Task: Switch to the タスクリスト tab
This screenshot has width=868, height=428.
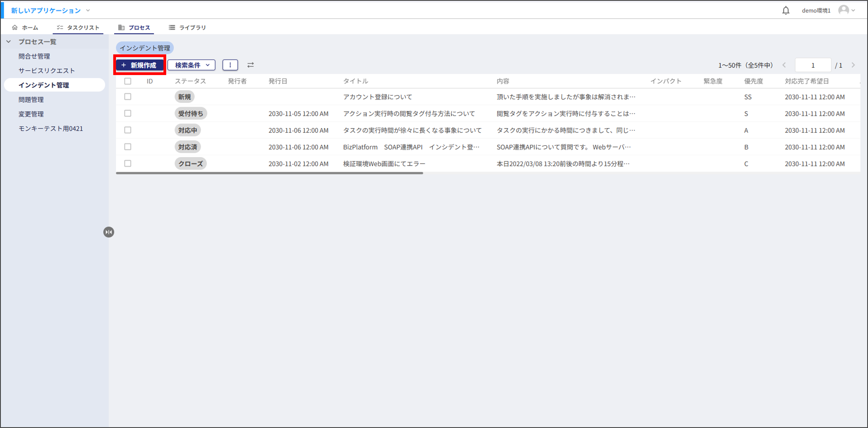Action: pos(78,27)
